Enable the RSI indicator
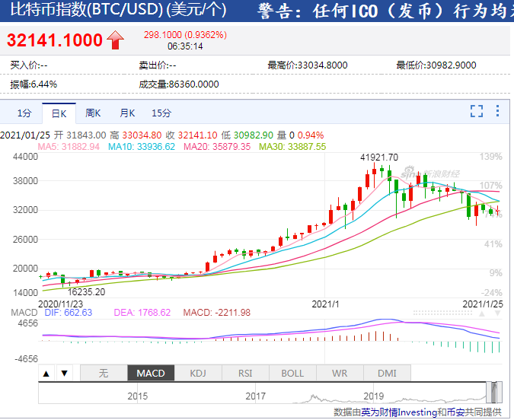This screenshot has height=420, width=514. click(x=244, y=373)
